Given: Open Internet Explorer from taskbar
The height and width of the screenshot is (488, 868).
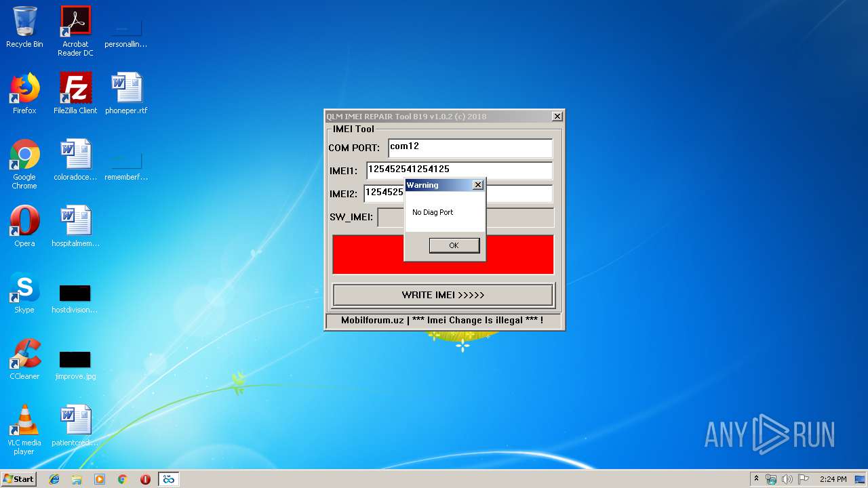Looking at the screenshot, I should click(54, 479).
